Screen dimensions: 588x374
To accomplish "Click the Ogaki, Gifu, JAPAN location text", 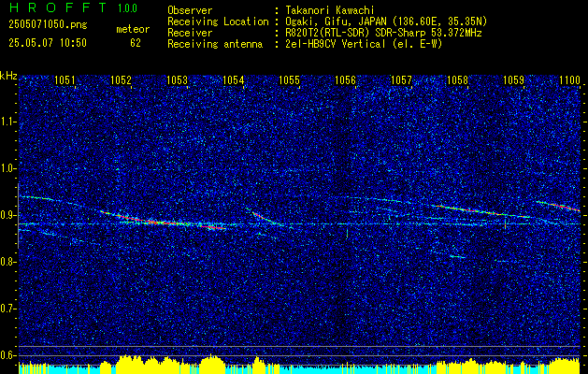I will click(386, 22).
